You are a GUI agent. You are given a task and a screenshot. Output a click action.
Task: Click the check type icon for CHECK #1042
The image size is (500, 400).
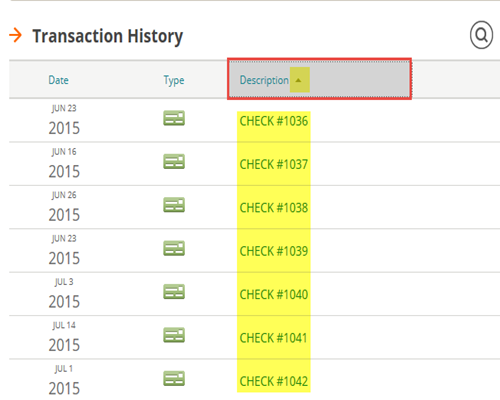[174, 378]
